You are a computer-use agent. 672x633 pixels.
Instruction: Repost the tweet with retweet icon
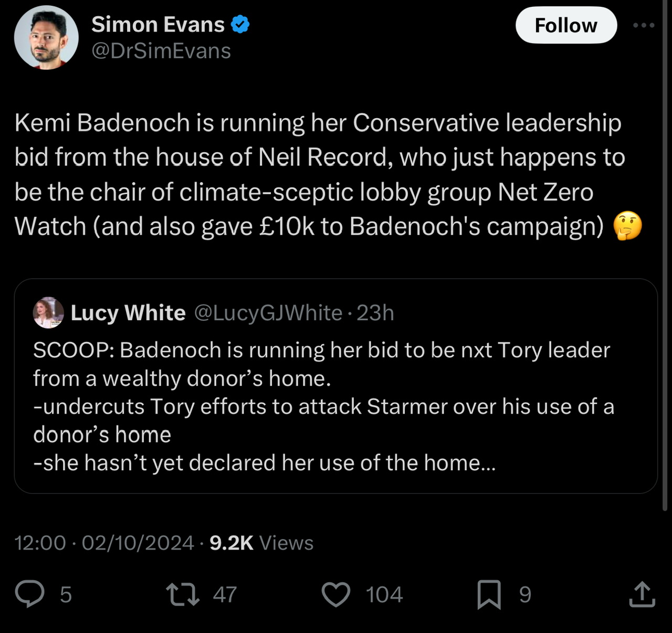(183, 594)
